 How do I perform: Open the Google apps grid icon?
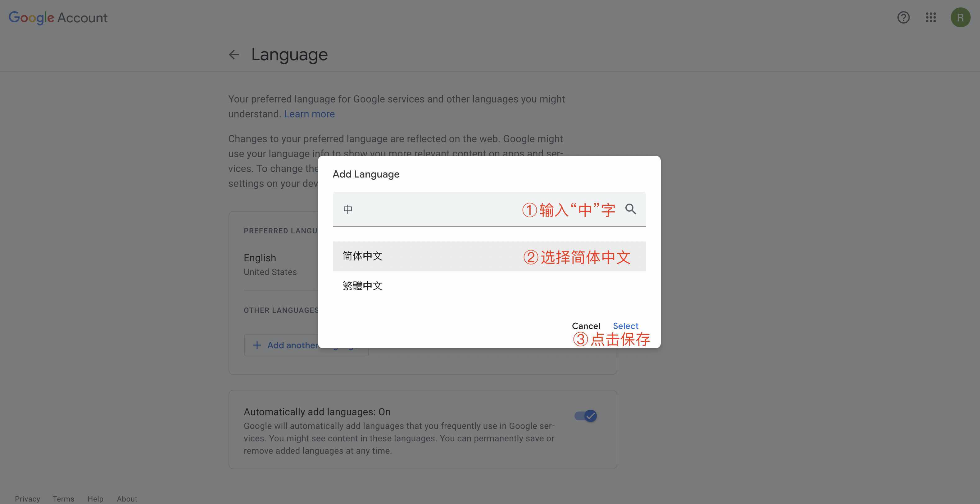[931, 17]
